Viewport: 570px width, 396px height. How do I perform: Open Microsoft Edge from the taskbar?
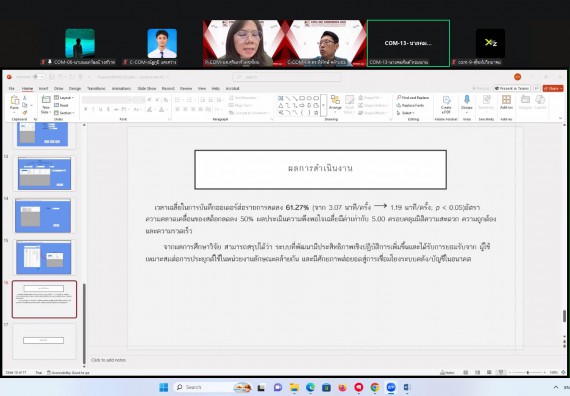point(310,387)
